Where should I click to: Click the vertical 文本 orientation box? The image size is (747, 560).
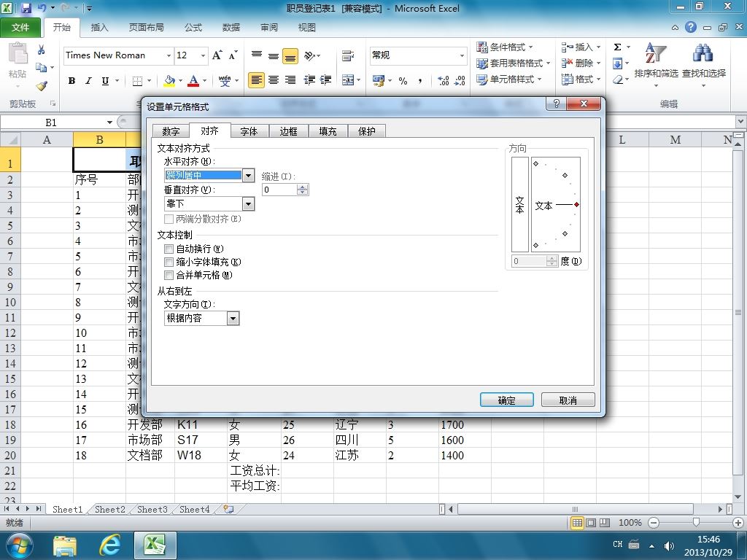[x=519, y=204]
